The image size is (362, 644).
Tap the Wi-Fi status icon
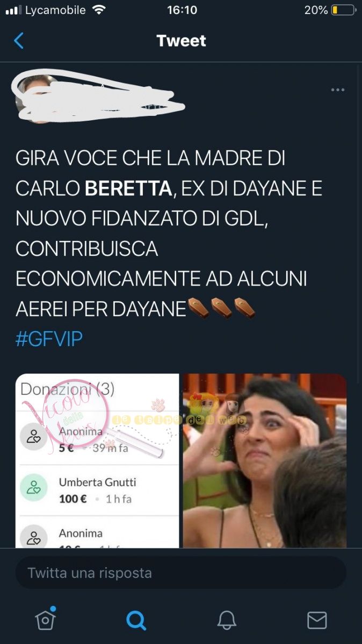click(99, 10)
